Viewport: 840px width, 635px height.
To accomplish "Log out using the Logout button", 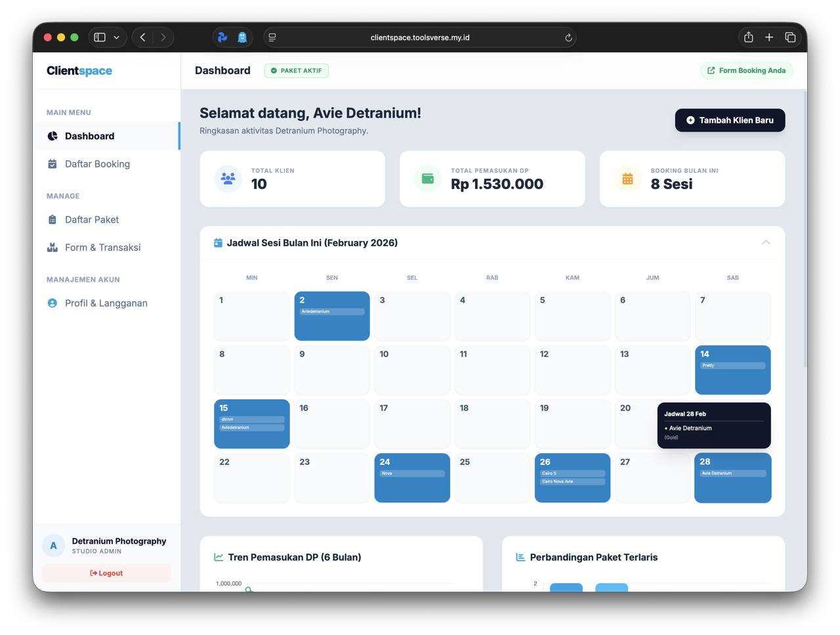I will point(106,573).
